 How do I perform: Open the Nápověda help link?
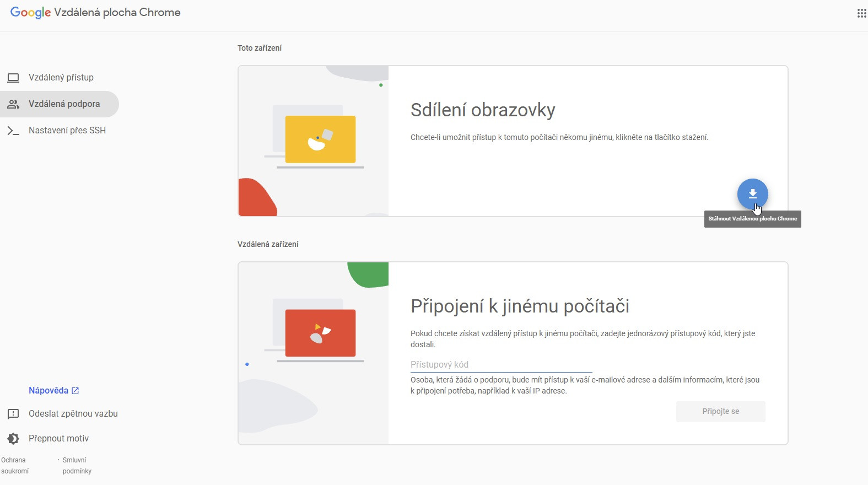(54, 391)
